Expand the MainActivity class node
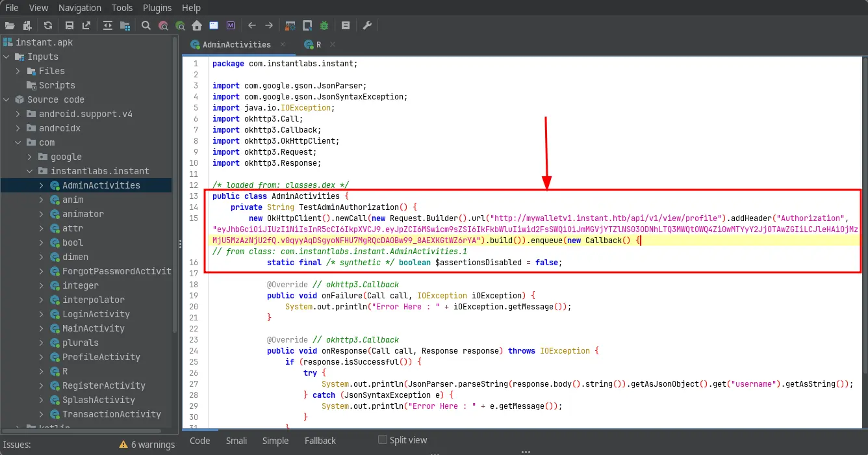The height and width of the screenshot is (455, 868). pyautogui.click(x=42, y=328)
